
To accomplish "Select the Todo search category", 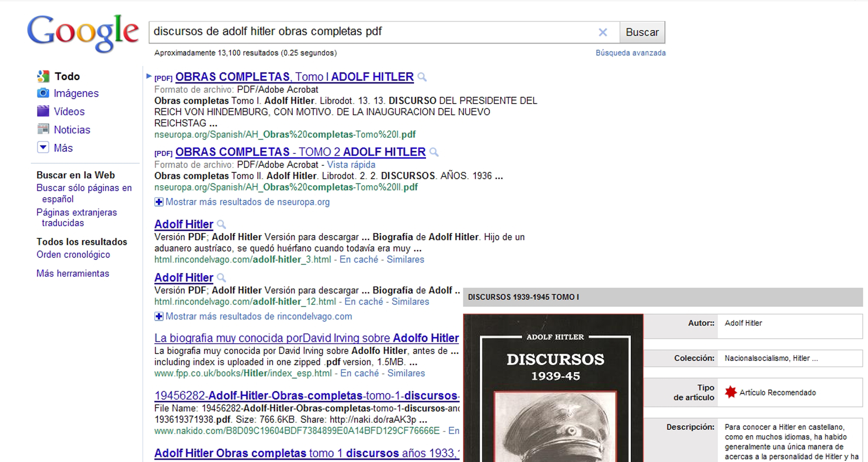I will click(67, 76).
